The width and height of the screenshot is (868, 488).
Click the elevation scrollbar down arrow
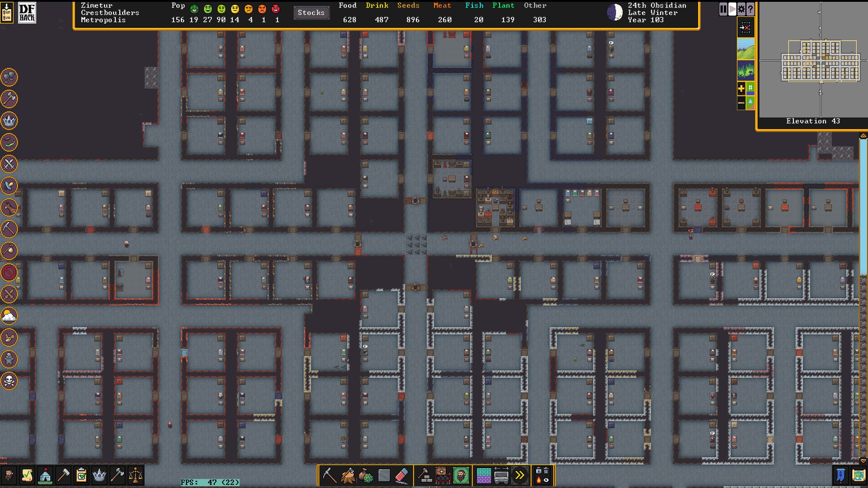[863, 460]
